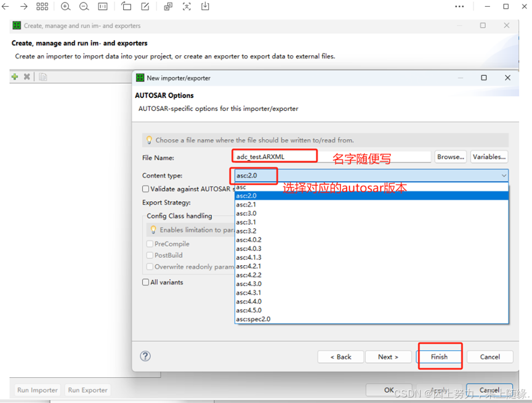Zoom in with the magnifier plus icon
Screen dimensions: 532x403
[65, 6]
